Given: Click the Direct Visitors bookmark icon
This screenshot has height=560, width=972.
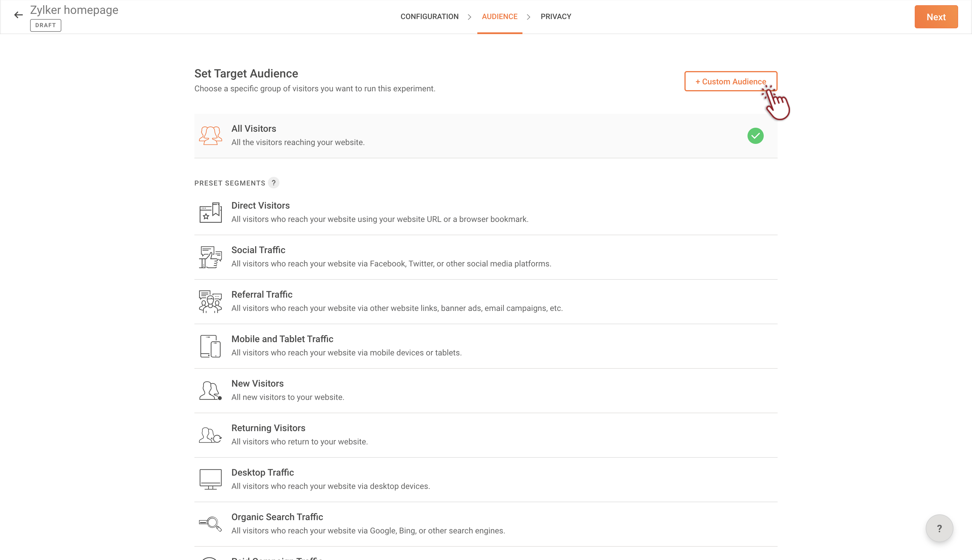Looking at the screenshot, I should pyautogui.click(x=210, y=212).
